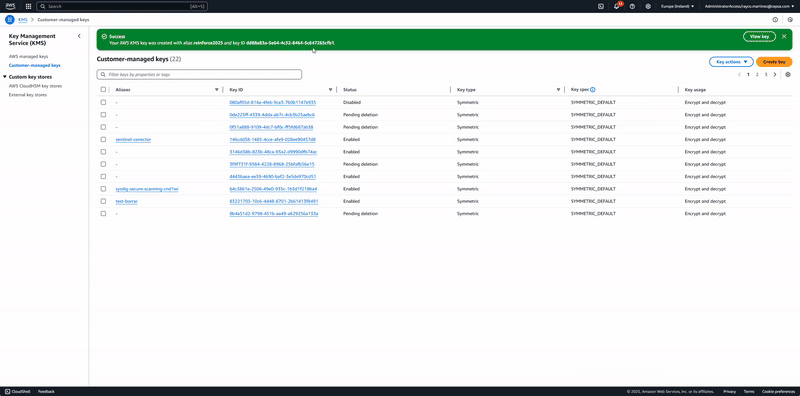Select the test-borrar row checkbox
This screenshot has height=396, width=800.
[103, 201]
